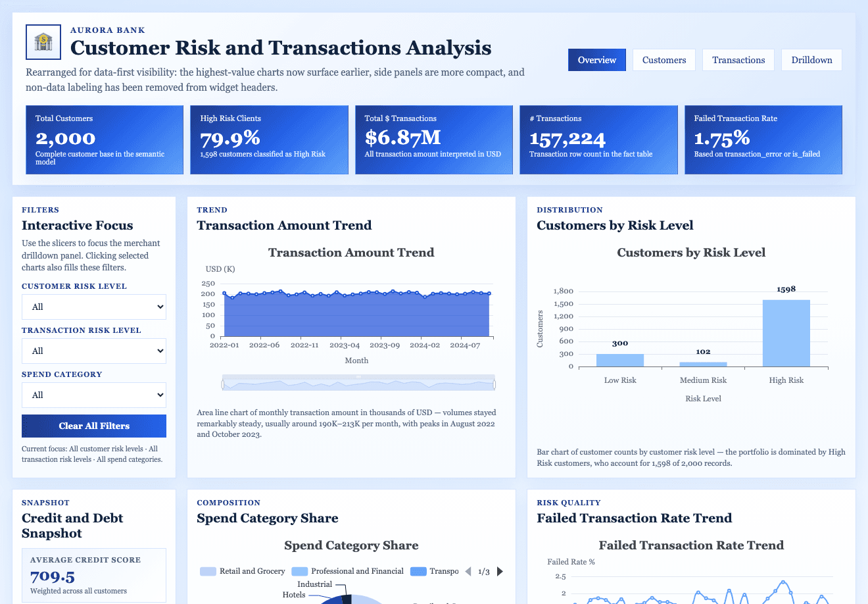The height and width of the screenshot is (604, 868).
Task: Click the 2023-04 axis label
Action: 345,345
